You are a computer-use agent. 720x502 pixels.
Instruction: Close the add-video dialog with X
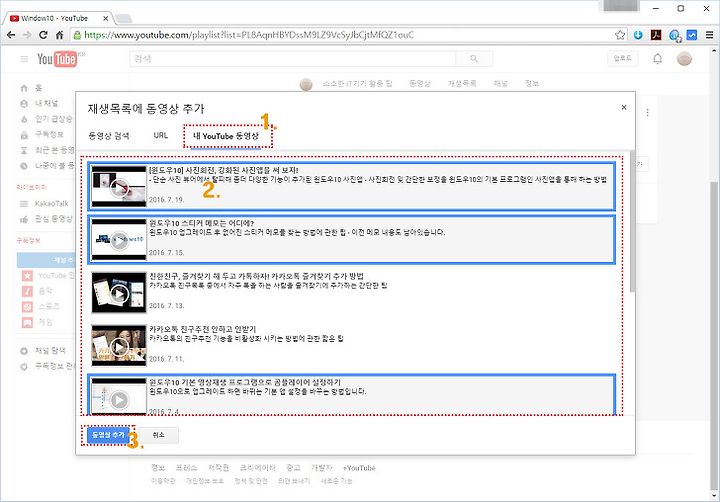pos(624,107)
